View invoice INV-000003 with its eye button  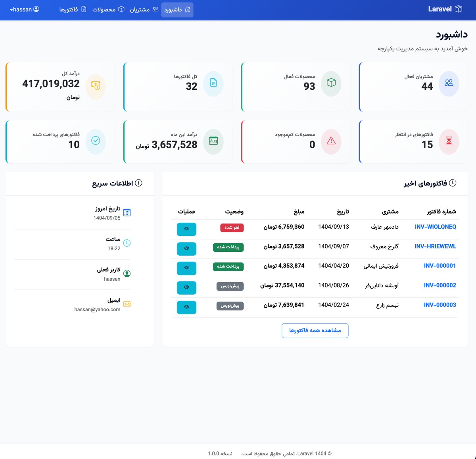click(x=186, y=307)
